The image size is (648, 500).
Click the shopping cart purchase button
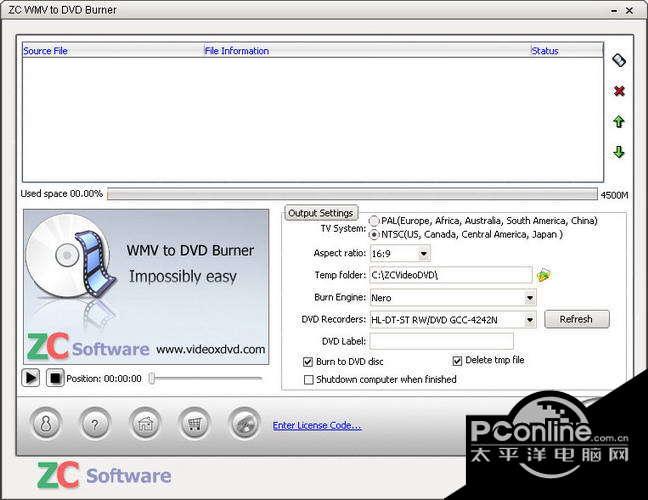tap(194, 424)
